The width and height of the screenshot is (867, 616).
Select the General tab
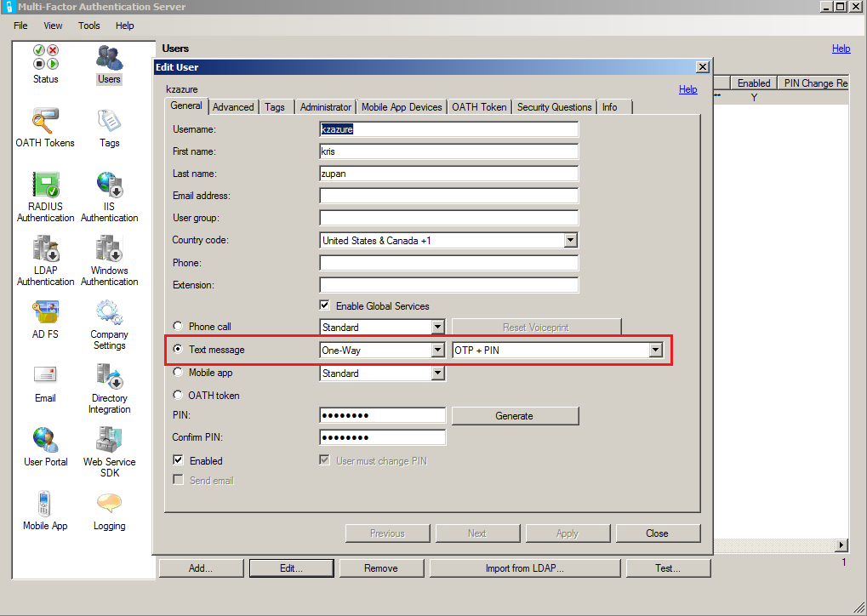click(x=186, y=106)
